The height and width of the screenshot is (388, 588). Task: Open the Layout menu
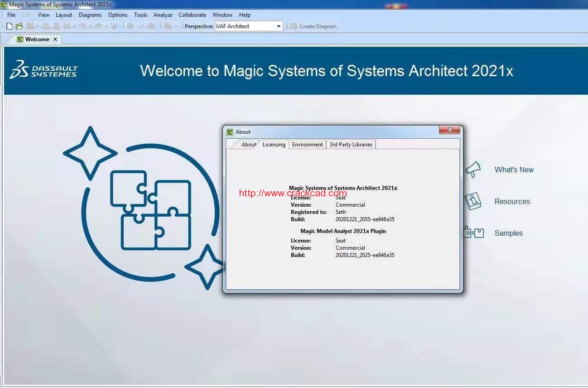64,15
